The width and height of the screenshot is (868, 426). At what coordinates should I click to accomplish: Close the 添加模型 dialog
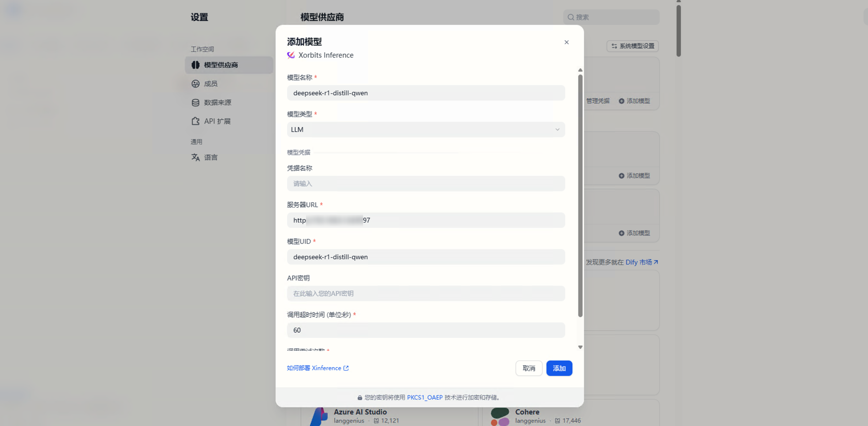point(566,42)
